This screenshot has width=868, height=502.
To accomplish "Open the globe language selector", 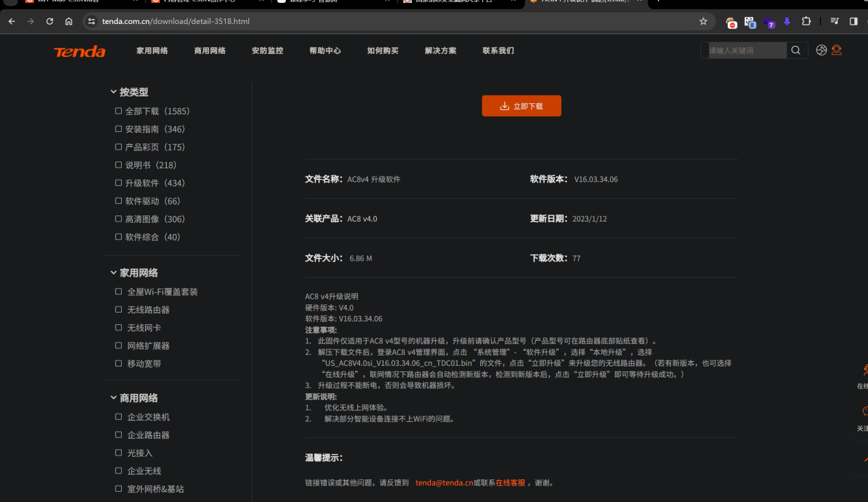I will pos(821,50).
